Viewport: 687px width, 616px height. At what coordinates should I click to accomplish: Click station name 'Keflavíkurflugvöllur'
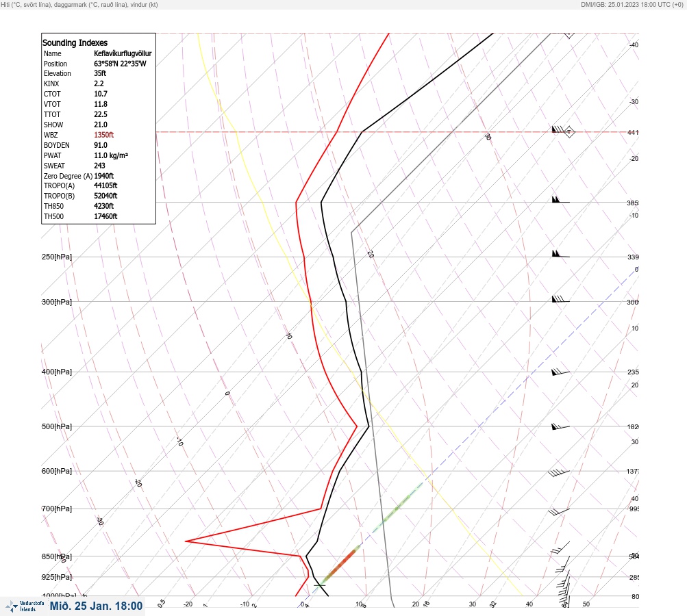(x=123, y=53)
